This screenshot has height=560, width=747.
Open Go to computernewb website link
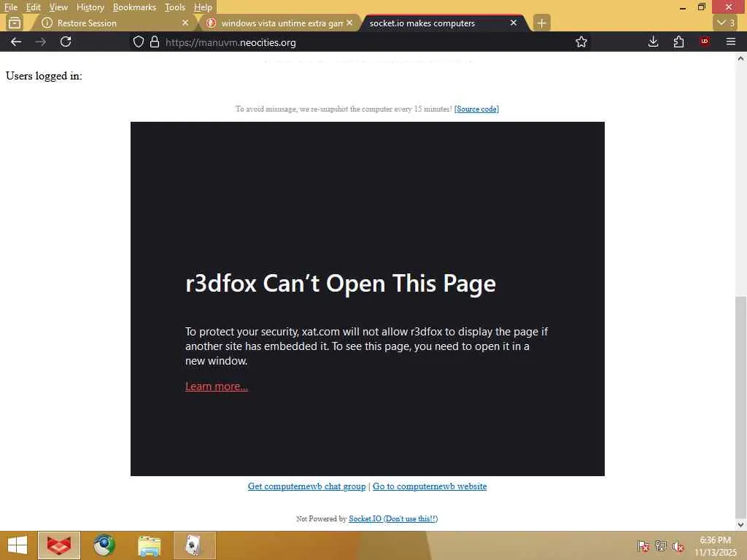[430, 486]
